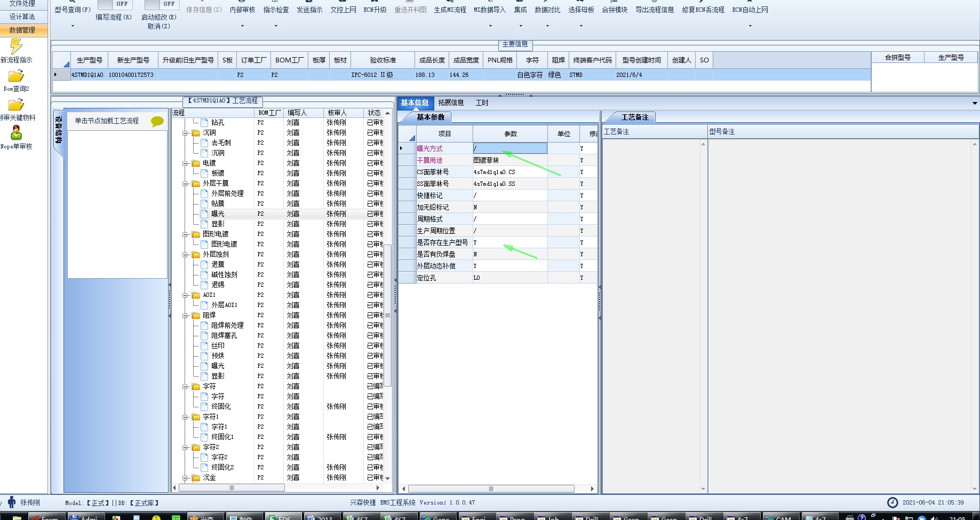Open the 文件处理 sidebar tab

point(22,4)
